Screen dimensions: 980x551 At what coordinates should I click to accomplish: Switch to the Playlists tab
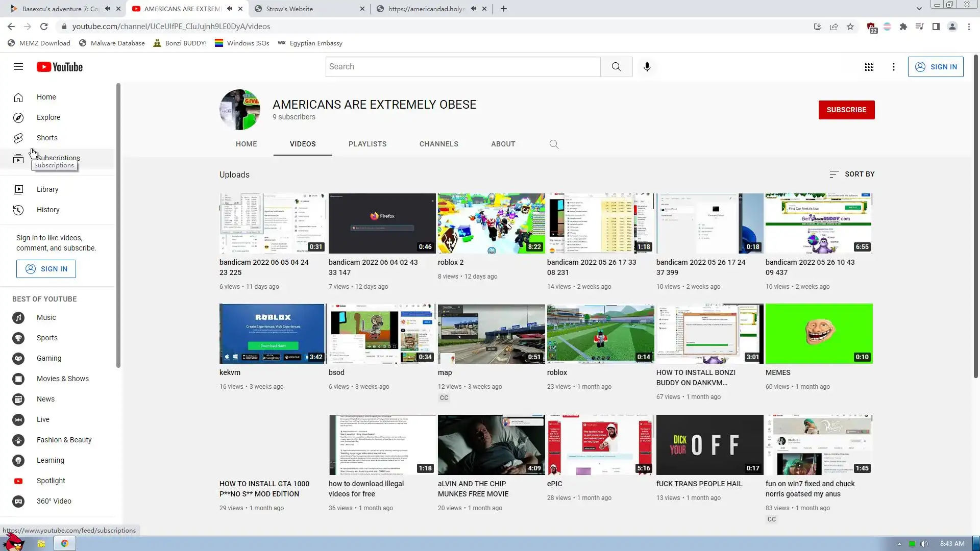point(367,144)
